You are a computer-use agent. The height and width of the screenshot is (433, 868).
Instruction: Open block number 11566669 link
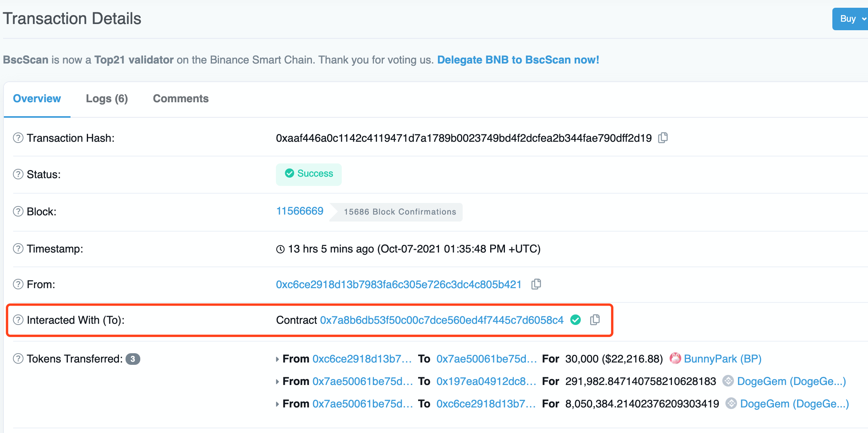300,211
